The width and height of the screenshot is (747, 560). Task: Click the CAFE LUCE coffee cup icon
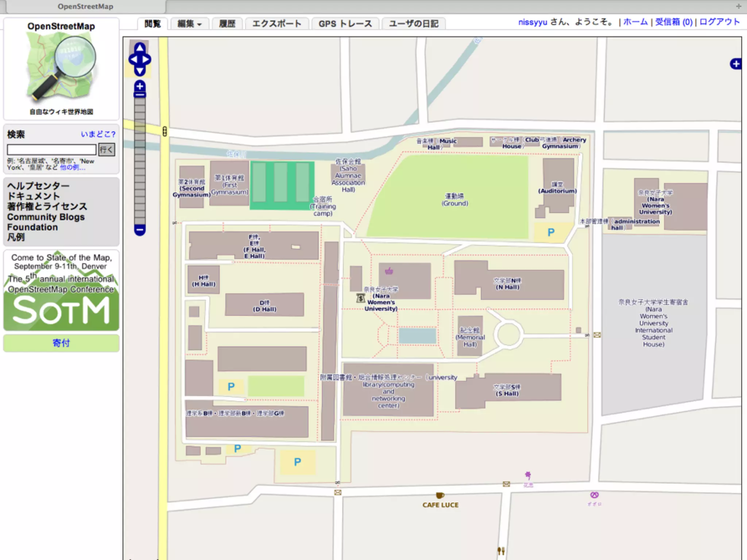point(440,495)
